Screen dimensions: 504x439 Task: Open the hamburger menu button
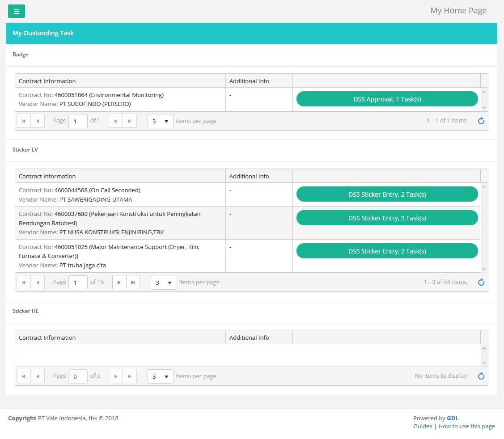[x=17, y=11]
